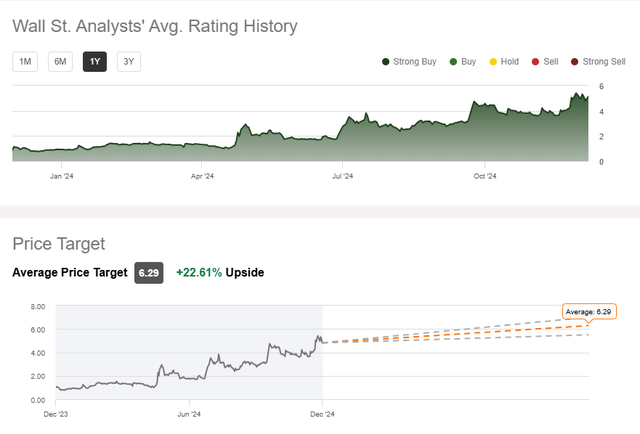Viewport: 640px width, 434px height.
Task: Click the Wall St. Analysts' Rating History heading
Action: click(155, 25)
